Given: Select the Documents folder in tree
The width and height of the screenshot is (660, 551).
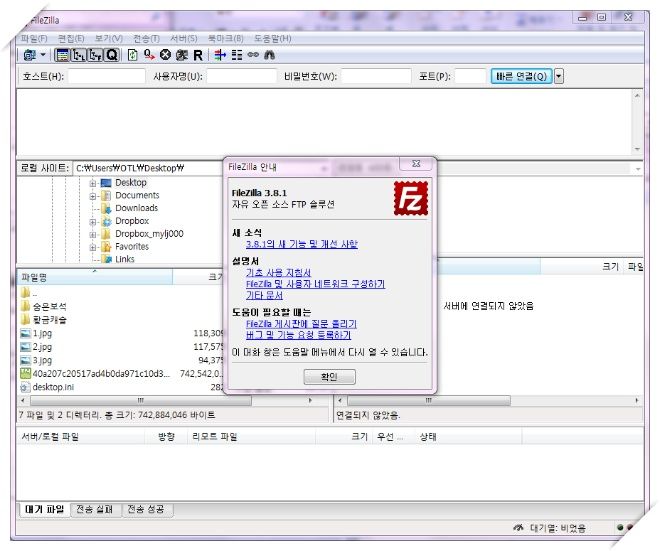Looking at the screenshot, I should [137, 195].
